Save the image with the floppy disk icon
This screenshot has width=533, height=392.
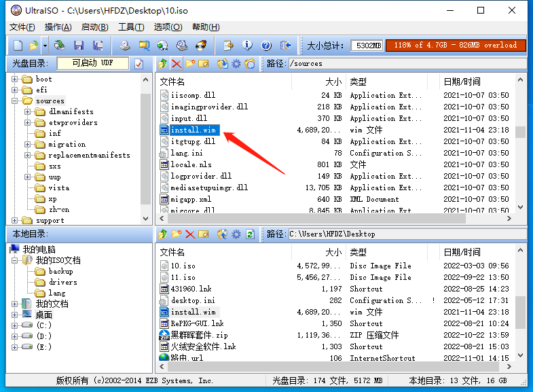(79, 46)
